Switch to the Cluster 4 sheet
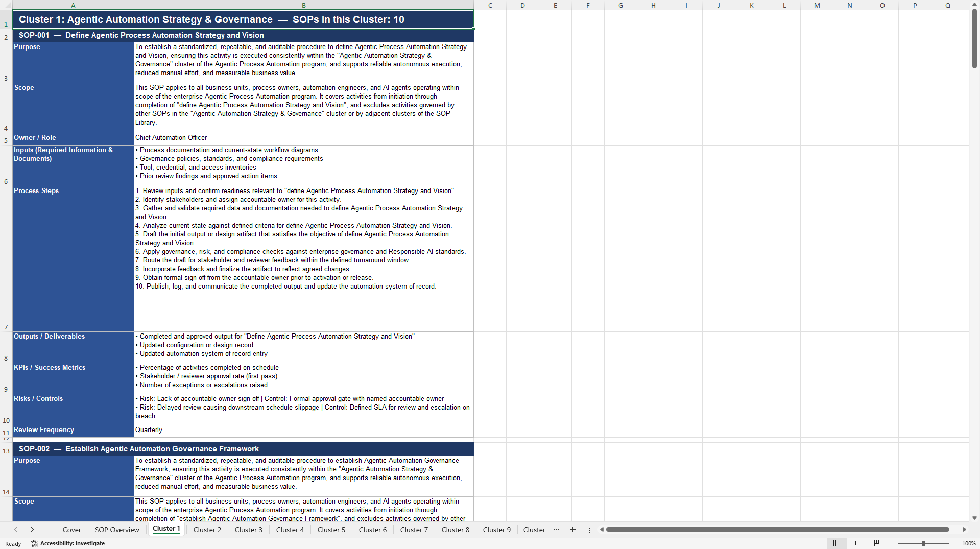Screen dimensions: 980x549 click(290, 530)
